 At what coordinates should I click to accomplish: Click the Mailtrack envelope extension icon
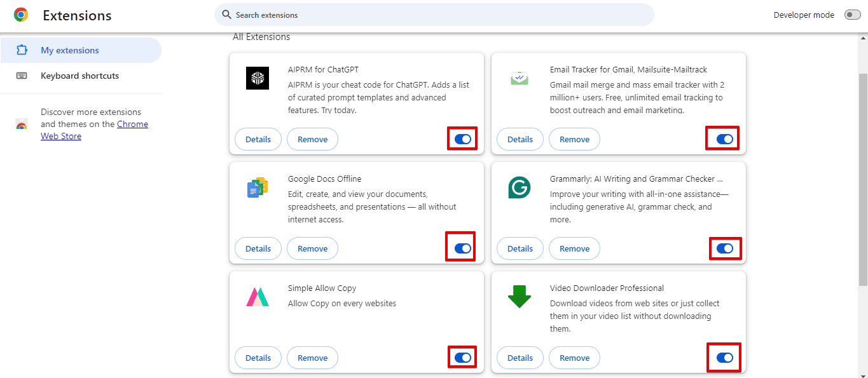point(520,78)
